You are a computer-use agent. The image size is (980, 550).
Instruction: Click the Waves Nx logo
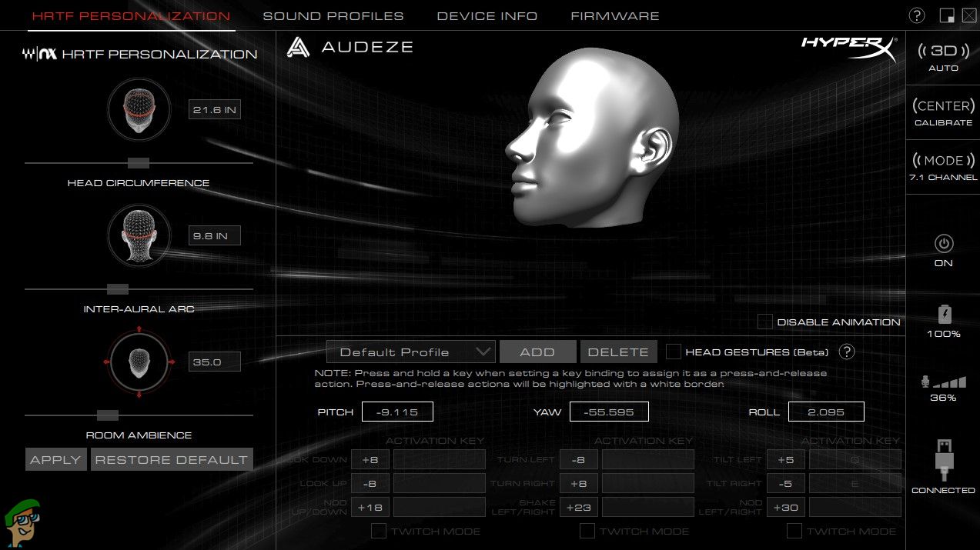(x=41, y=54)
